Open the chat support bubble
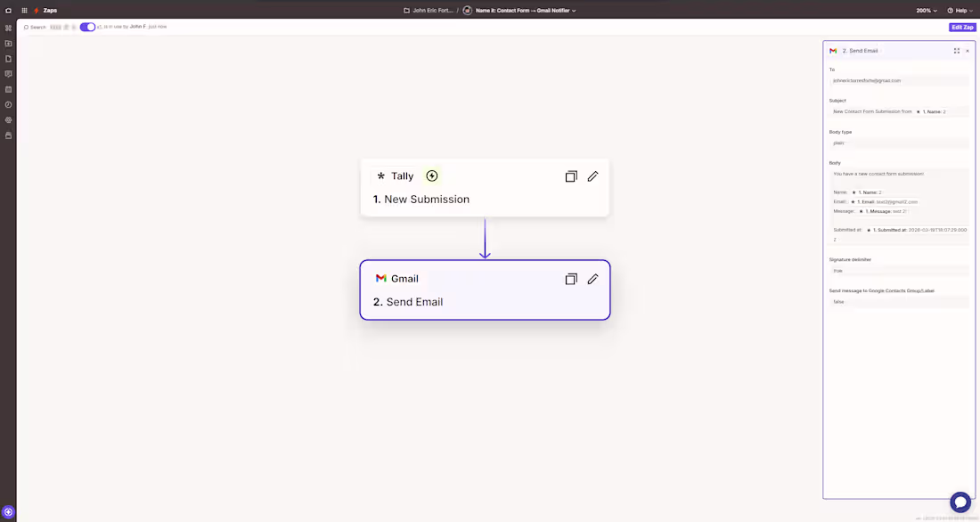980x522 pixels. tap(960, 502)
